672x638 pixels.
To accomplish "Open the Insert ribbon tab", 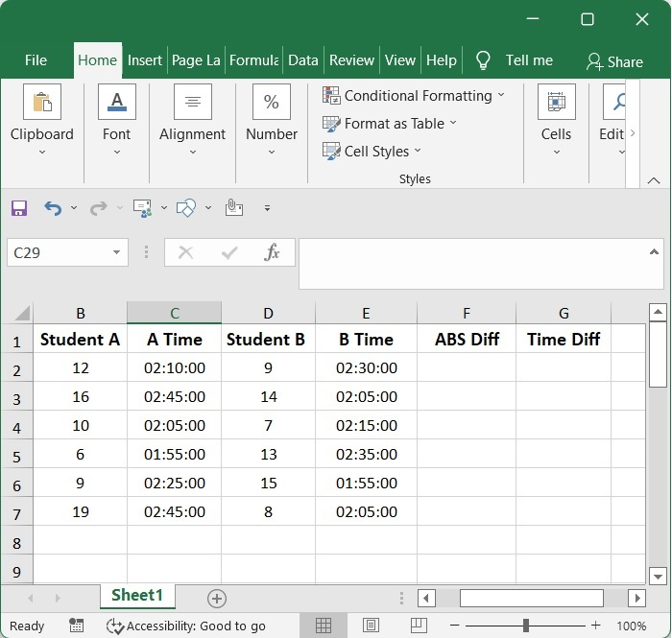I will coord(145,60).
